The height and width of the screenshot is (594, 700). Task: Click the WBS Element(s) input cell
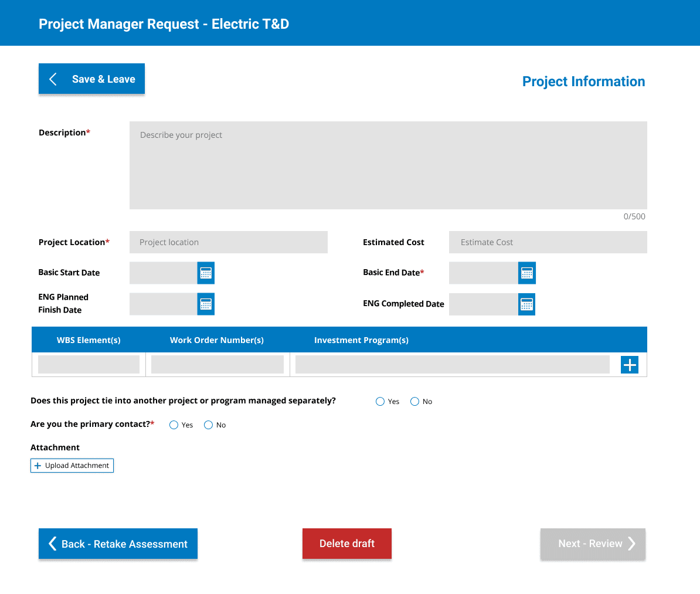click(x=89, y=365)
